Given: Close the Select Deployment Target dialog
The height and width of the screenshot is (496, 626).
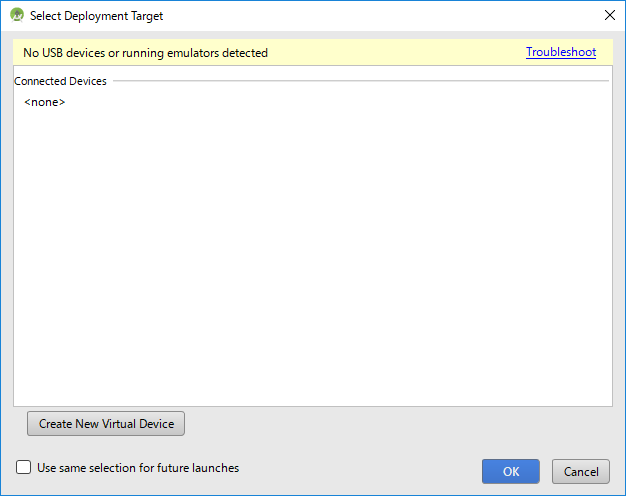Looking at the screenshot, I should [610, 16].
